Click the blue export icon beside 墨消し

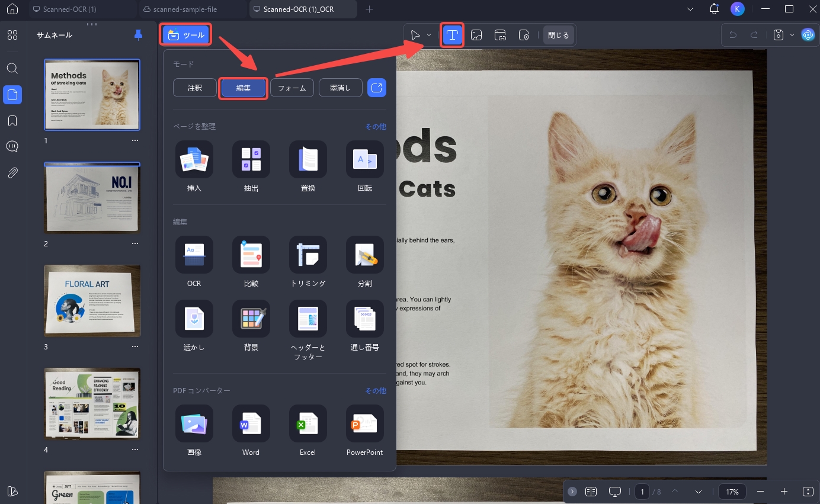pyautogui.click(x=377, y=88)
